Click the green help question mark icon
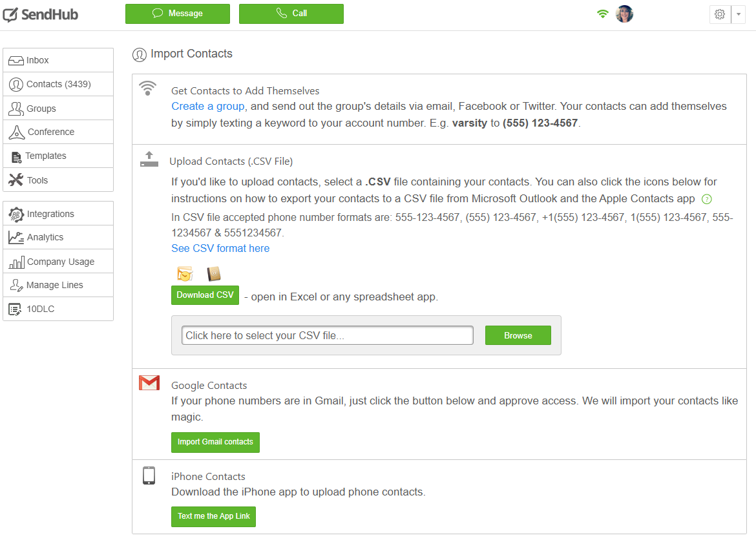This screenshot has height=542, width=756. point(706,199)
